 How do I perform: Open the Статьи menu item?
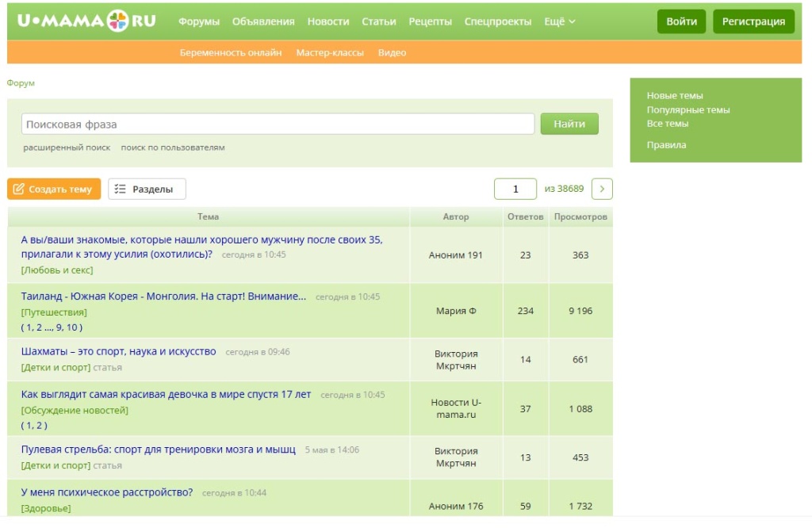[378, 21]
